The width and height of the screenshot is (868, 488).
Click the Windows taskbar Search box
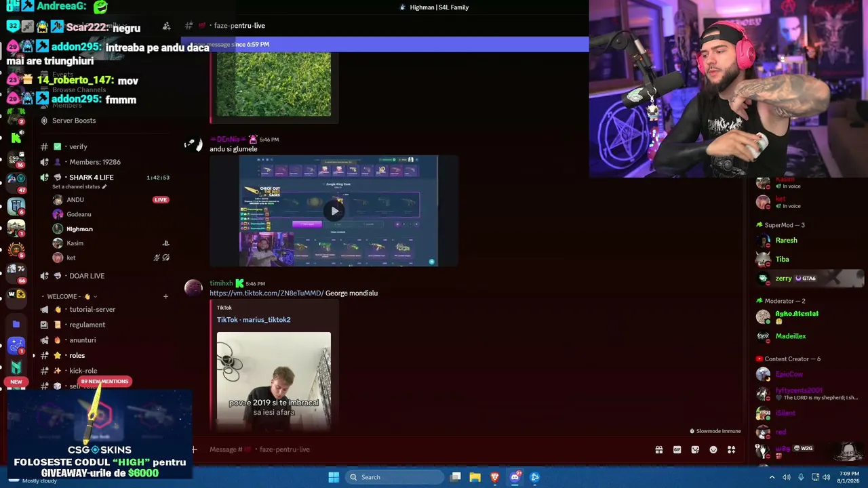395,477
